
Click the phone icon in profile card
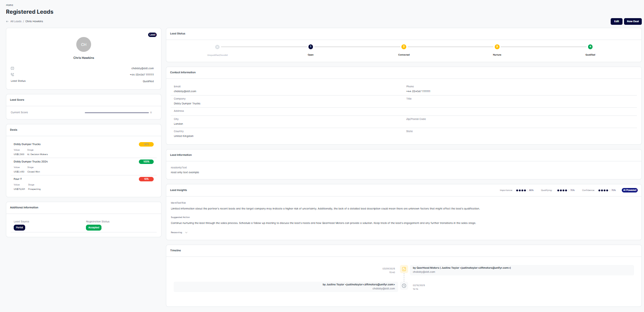coord(12,75)
